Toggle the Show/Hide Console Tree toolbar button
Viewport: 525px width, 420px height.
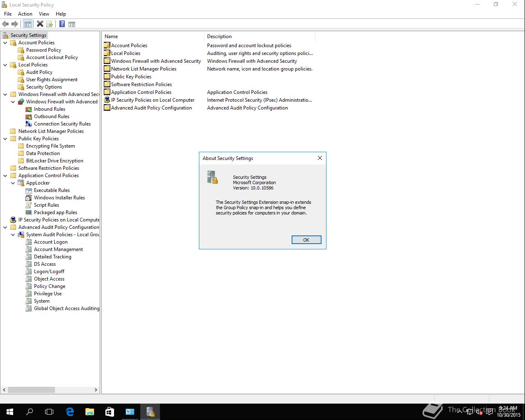(x=28, y=24)
